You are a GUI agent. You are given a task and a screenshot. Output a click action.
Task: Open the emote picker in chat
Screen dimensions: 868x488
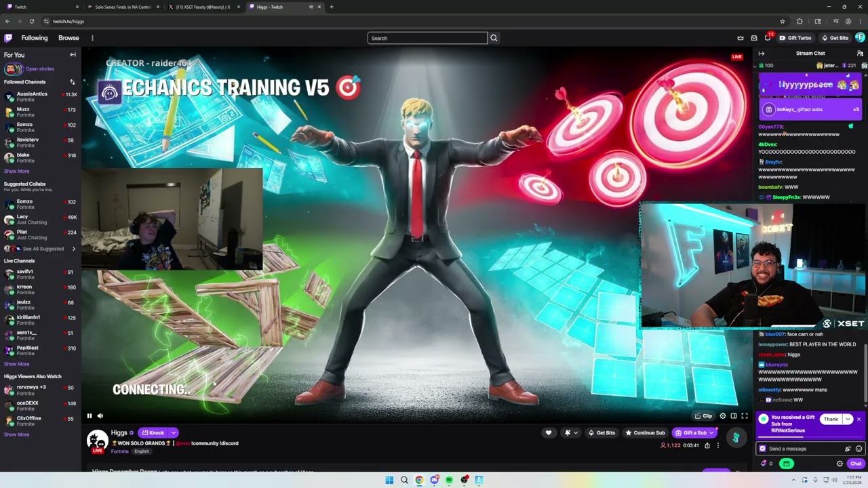tap(859, 449)
